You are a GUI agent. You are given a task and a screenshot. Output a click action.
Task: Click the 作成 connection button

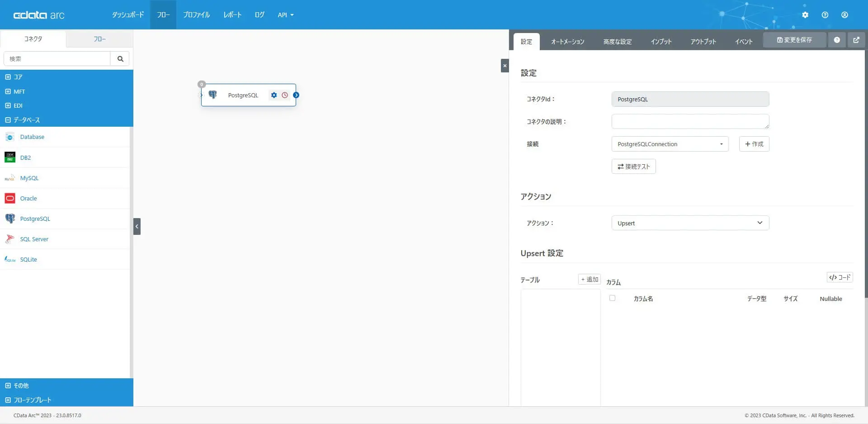[754, 144]
